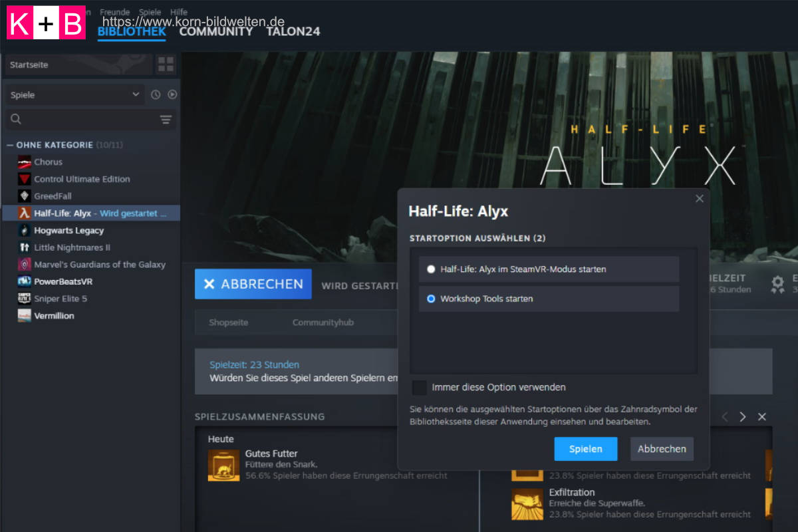Open advanced filter options icon
Image resolution: width=798 pixels, height=532 pixels.
[166, 120]
